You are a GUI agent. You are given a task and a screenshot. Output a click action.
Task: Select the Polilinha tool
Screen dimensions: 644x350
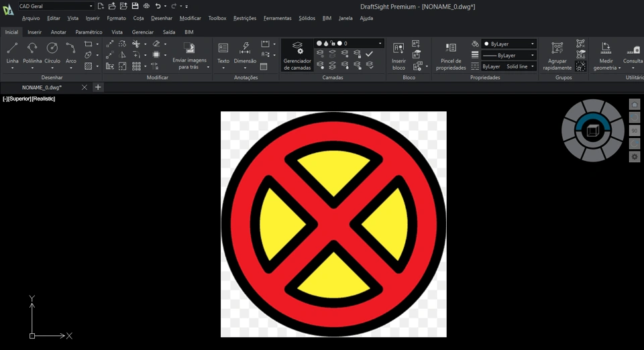[x=32, y=53]
